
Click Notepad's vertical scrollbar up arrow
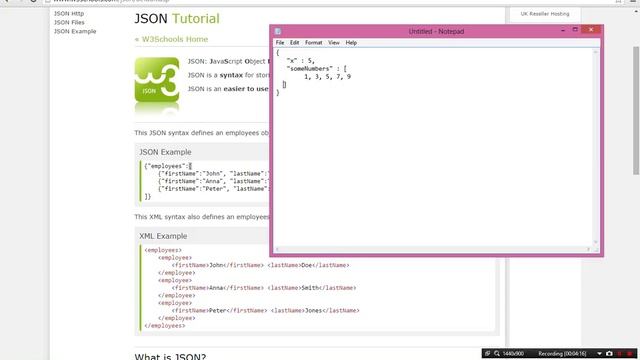click(x=596, y=52)
